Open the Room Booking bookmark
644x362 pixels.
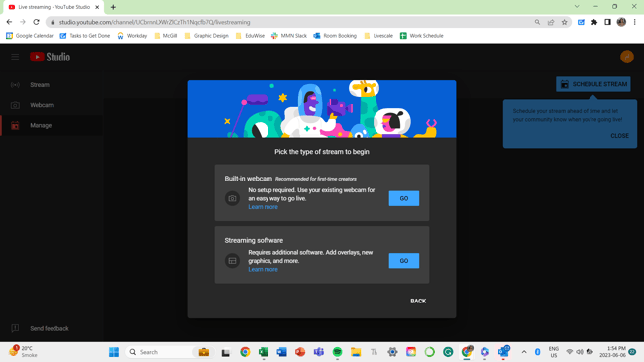pos(335,36)
